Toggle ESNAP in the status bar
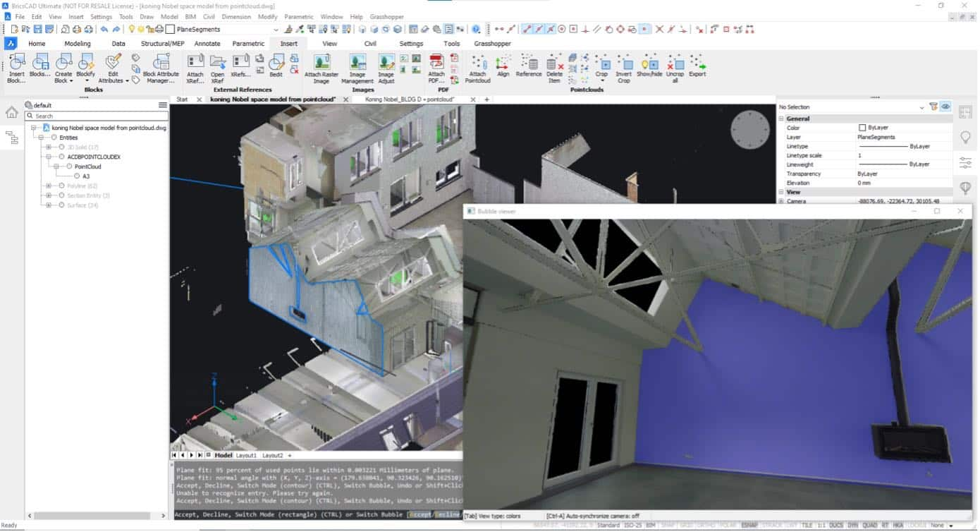The image size is (980, 532). point(750,526)
